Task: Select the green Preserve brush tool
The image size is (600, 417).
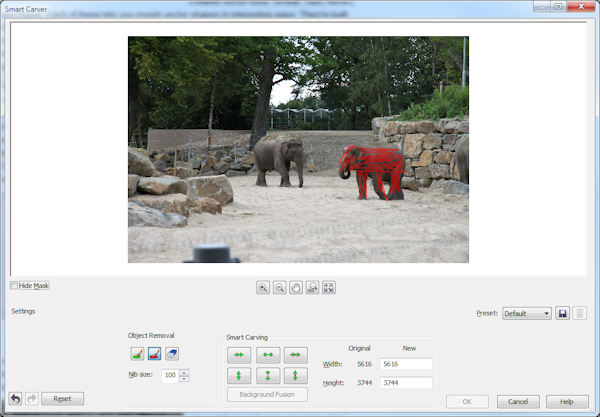Action: 137,353
